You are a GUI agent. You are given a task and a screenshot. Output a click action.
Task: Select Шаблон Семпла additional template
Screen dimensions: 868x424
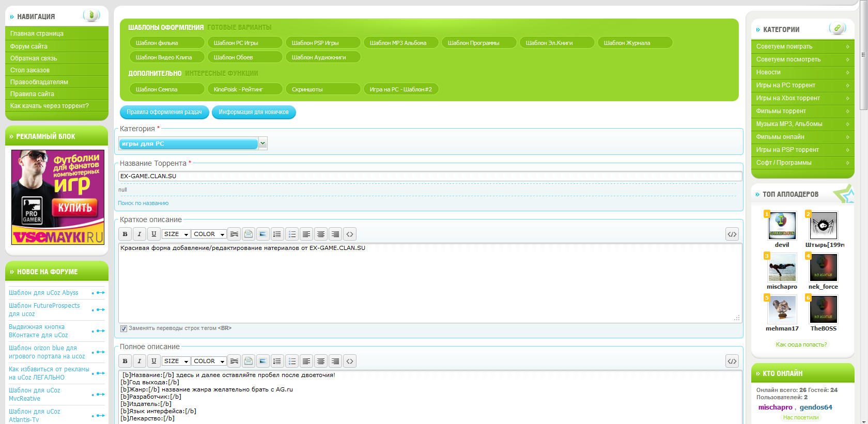(x=167, y=89)
